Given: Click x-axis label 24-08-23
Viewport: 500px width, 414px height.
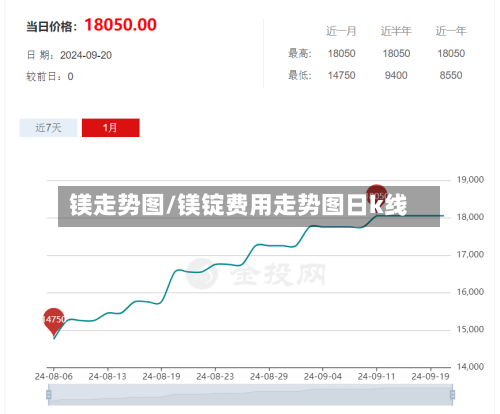Looking at the screenshot, I should (x=215, y=376).
